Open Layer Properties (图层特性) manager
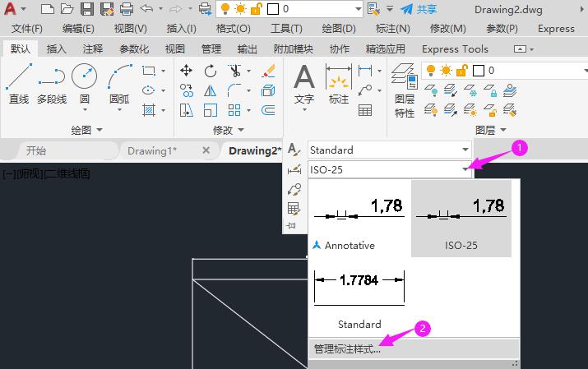The width and height of the screenshot is (588, 369). 405,90
